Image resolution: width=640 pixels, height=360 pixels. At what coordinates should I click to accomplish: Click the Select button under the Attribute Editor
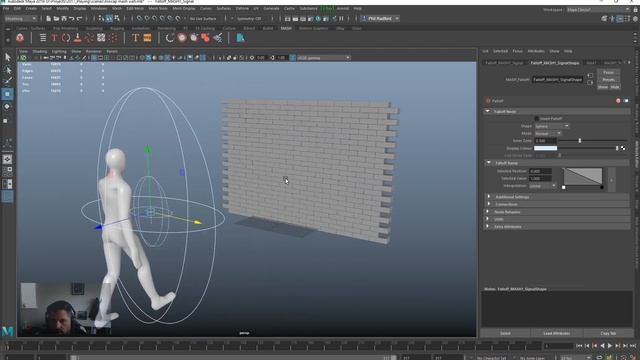(x=505, y=333)
